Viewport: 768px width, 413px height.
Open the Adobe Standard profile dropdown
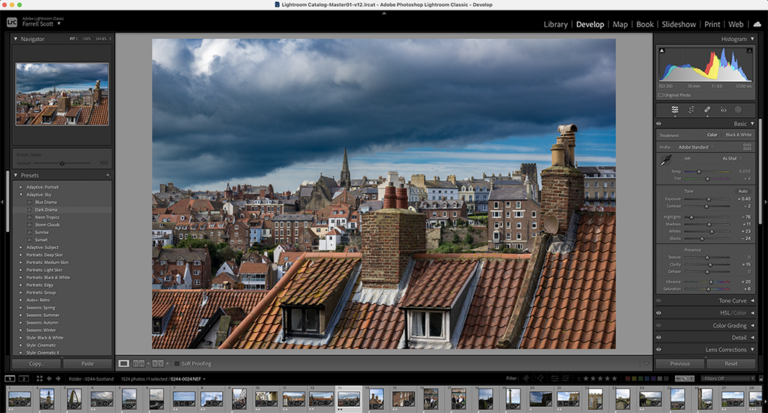(x=695, y=147)
